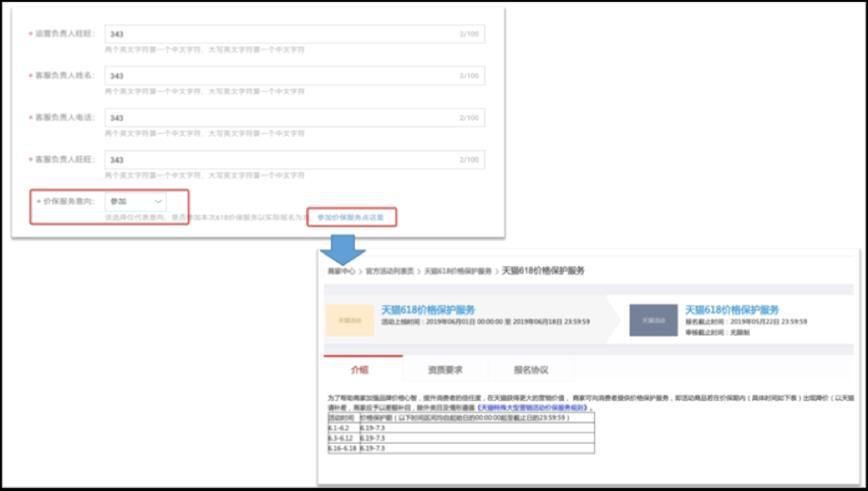
Task: Click the 6.19-7.3 cell in the 6.1-6.2 row
Action: coord(477,428)
